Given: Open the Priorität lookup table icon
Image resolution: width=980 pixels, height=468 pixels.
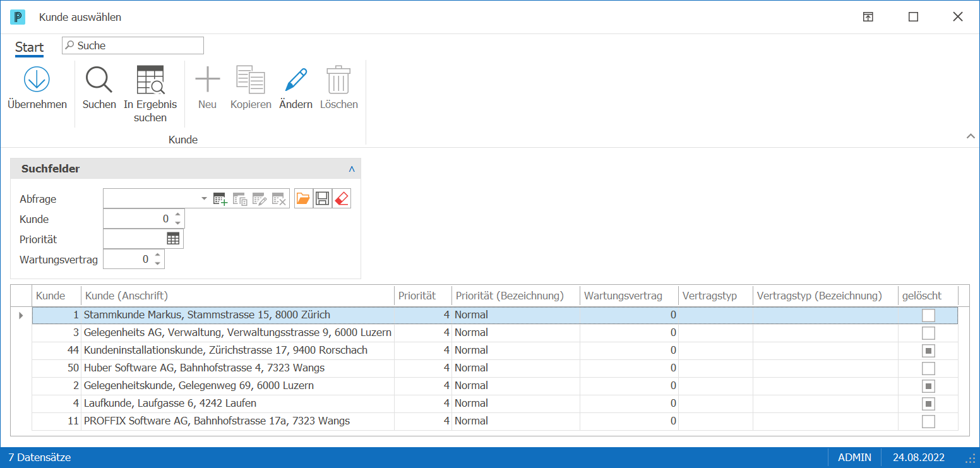Looking at the screenshot, I should (x=173, y=239).
